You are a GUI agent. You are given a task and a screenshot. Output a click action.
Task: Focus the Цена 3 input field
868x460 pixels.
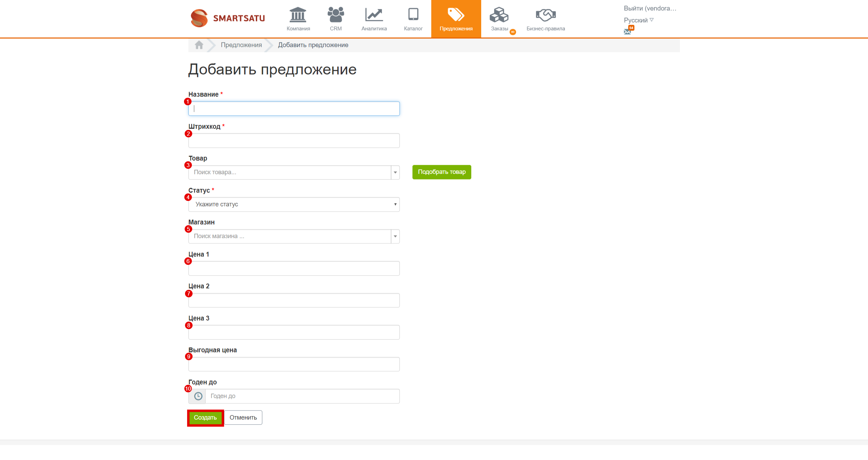coord(294,332)
